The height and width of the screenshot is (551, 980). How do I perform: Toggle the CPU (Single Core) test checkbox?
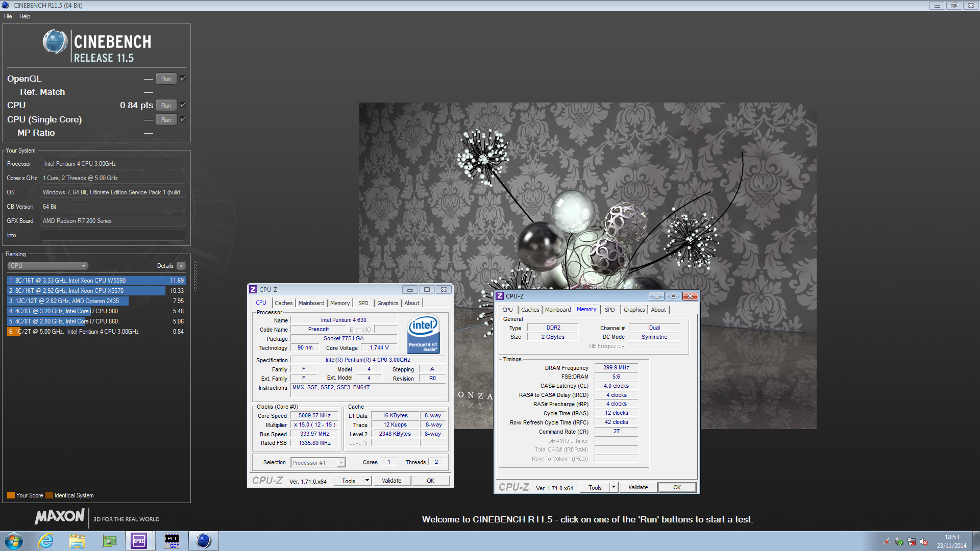tap(183, 119)
